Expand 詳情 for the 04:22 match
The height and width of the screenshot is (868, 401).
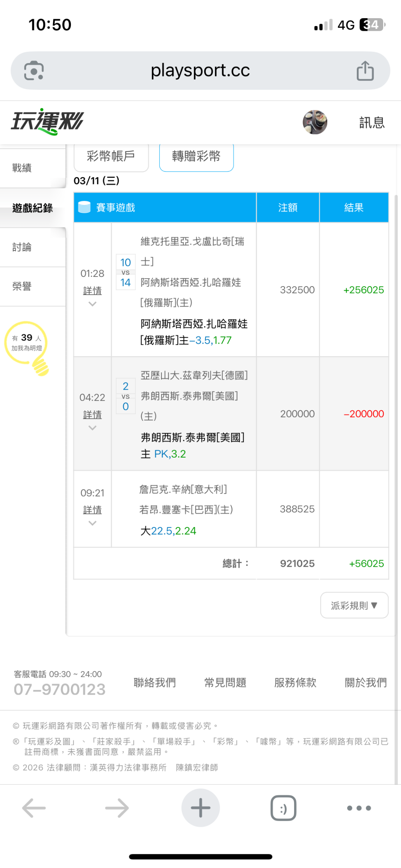[92, 415]
